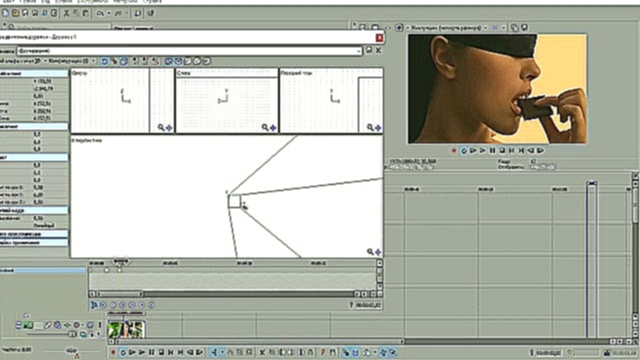
Task: Select the video clip thumbnail on timeline
Action: (x=126, y=329)
